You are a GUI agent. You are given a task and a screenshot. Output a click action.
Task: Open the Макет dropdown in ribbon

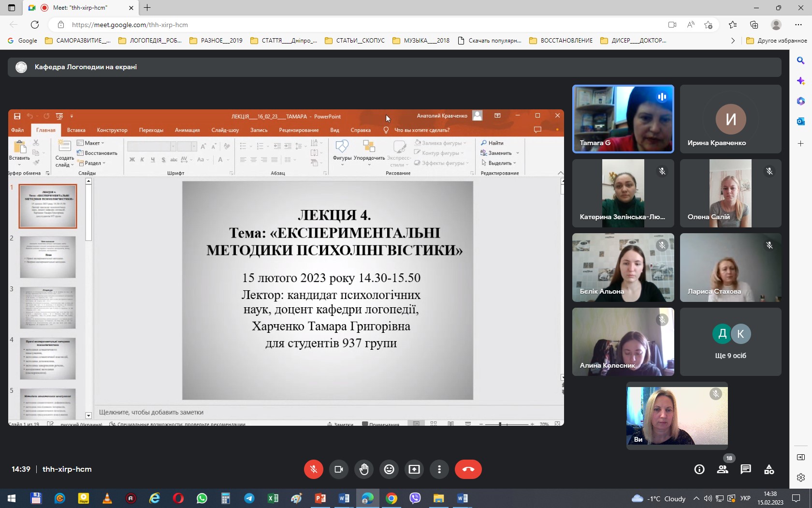91,143
